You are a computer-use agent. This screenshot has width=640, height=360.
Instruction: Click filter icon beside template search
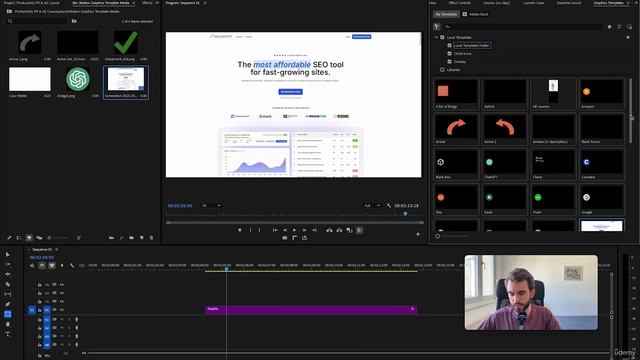(x=437, y=27)
